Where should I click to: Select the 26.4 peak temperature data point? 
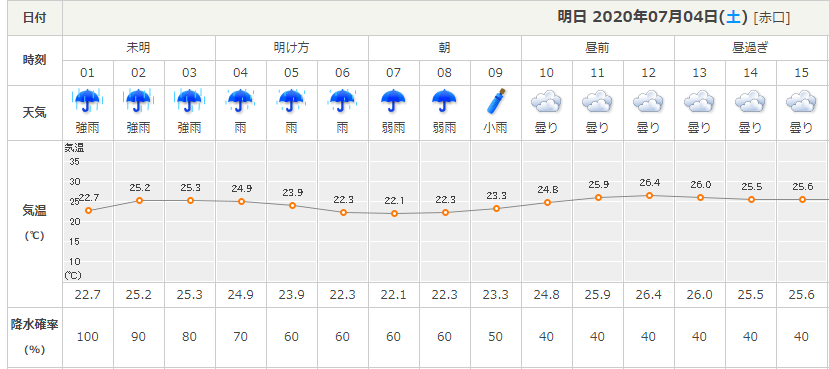(649, 196)
